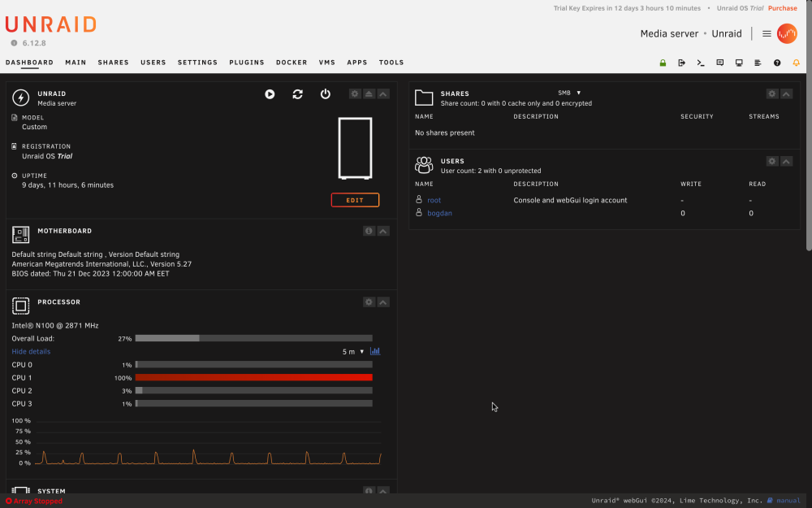The image size is (812, 508).
Task: Click the eject-style icon in Unraid tile
Action: pos(369,93)
